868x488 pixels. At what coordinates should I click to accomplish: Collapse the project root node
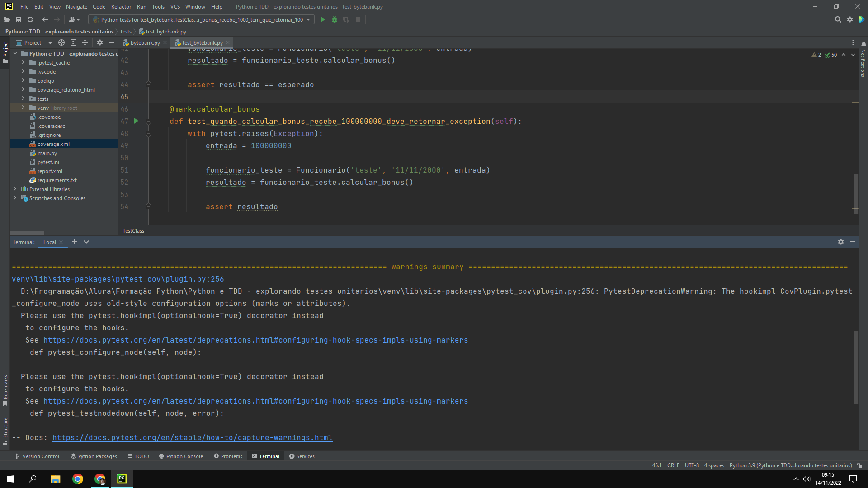click(15, 53)
